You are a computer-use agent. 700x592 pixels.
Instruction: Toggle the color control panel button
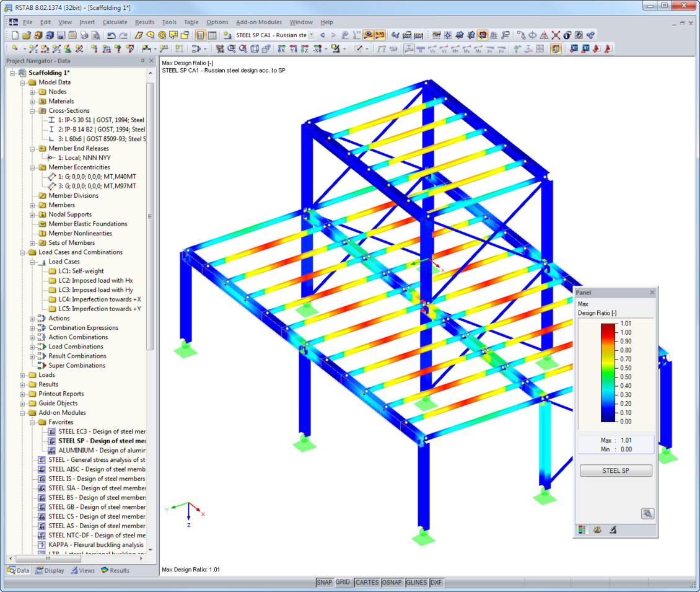click(x=556, y=49)
